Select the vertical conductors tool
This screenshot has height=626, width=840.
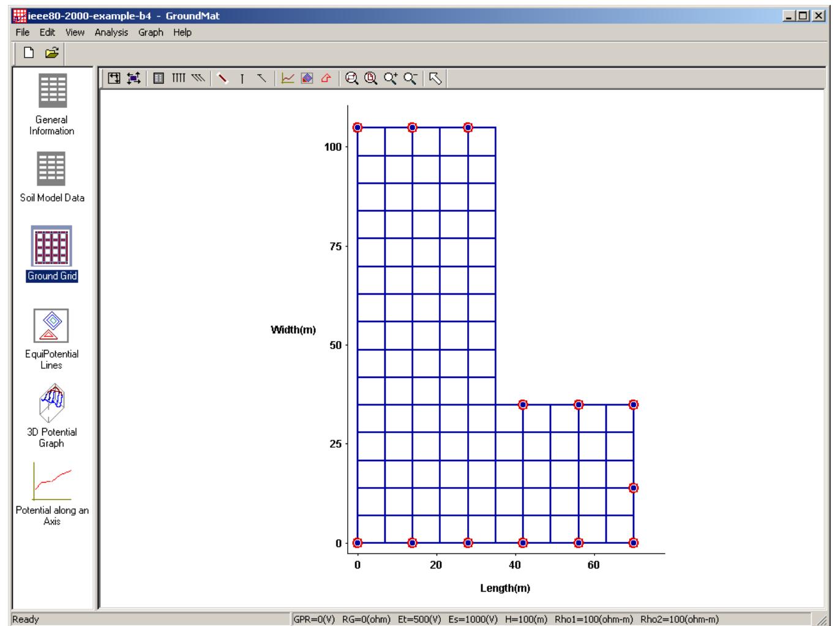(x=178, y=78)
